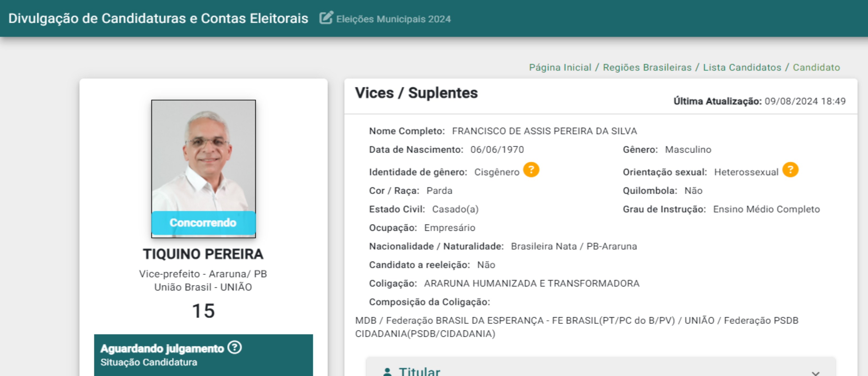Image resolution: width=868 pixels, height=376 pixels.
Task: Click the MDB / Federação BRASIL DA ESPERANÇA composition text
Action: (x=576, y=327)
